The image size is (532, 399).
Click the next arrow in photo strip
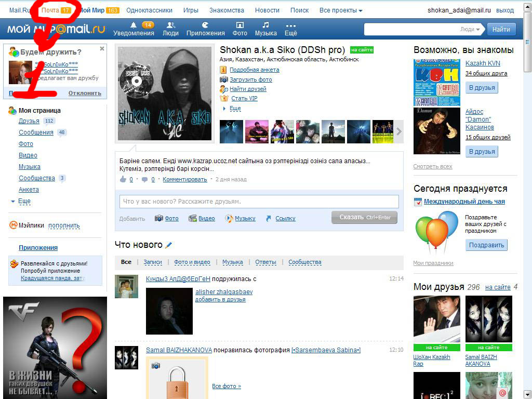pos(399,131)
